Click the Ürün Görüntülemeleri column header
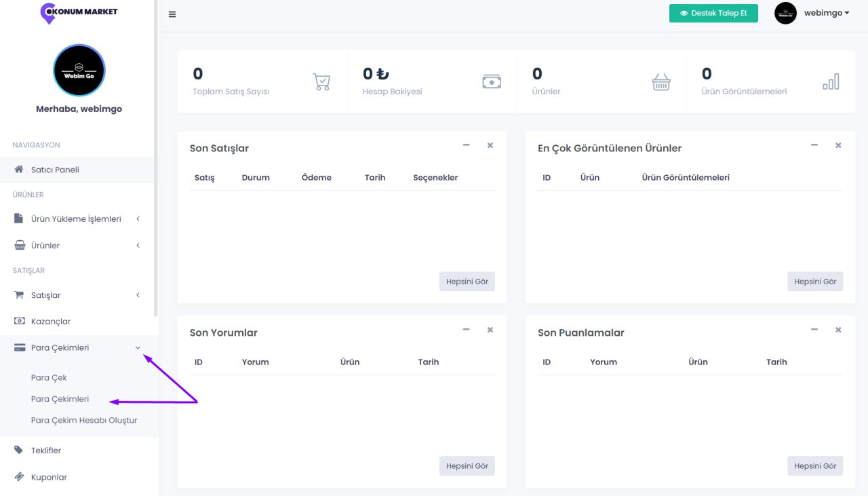Screen dimensions: 868x496 point(686,178)
